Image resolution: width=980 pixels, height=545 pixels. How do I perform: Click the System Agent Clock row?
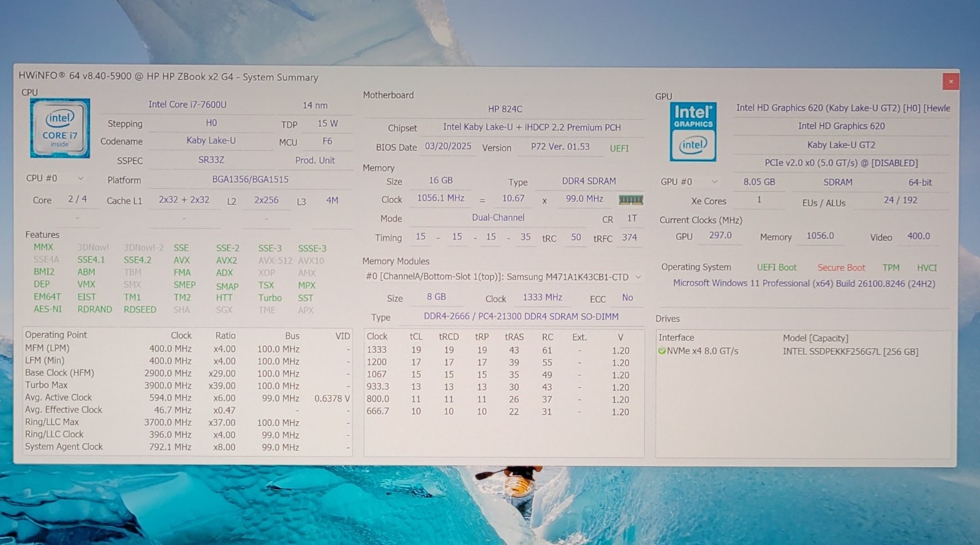[187, 447]
